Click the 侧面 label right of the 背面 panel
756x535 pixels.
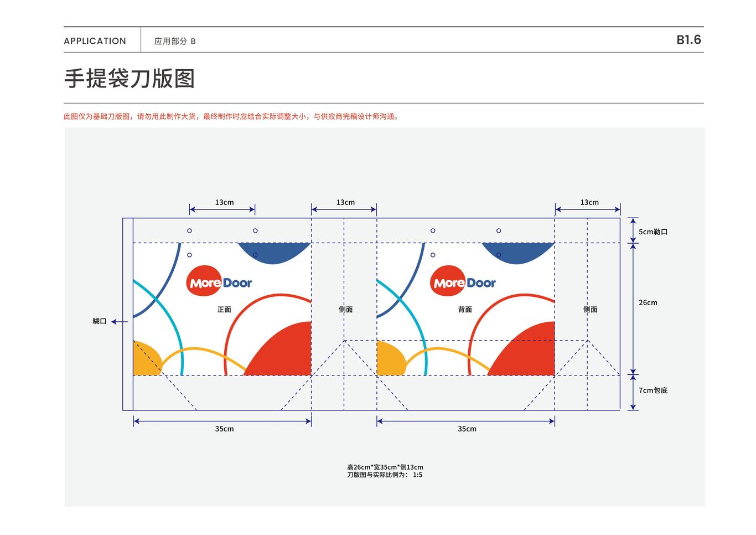coord(590,310)
